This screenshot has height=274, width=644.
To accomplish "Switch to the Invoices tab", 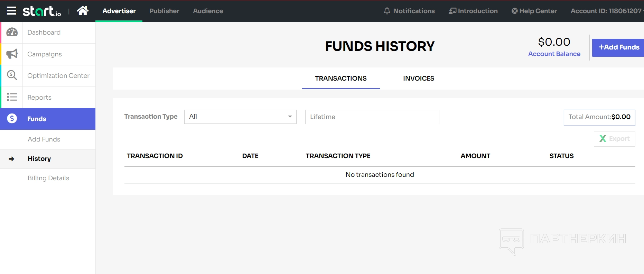I will point(418,79).
